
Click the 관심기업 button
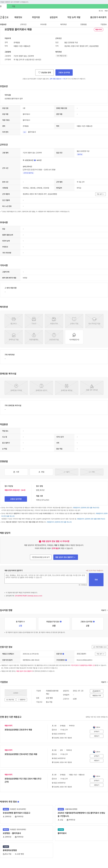pyautogui.click(x=10, y=700)
